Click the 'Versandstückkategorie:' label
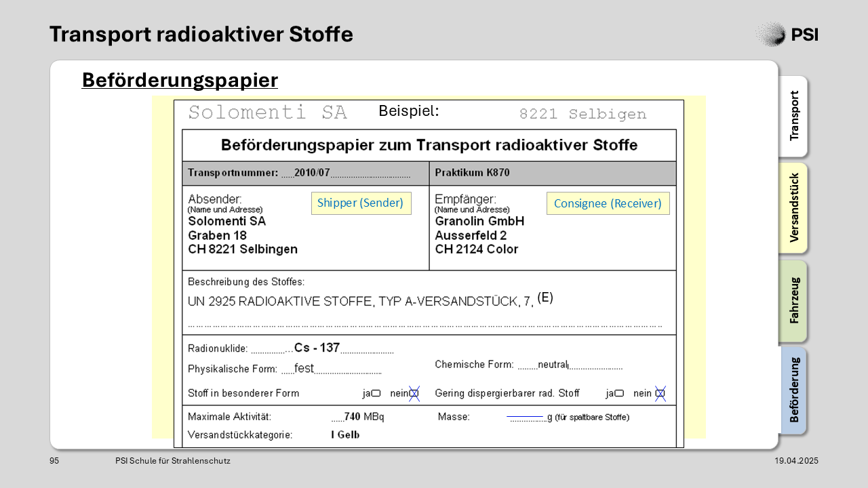868x488 pixels. [x=240, y=435]
